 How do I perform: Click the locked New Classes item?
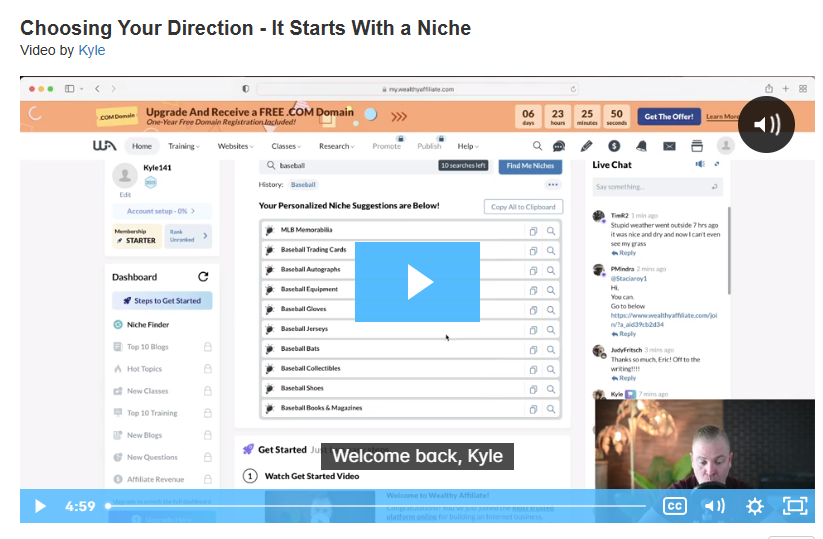(x=162, y=391)
